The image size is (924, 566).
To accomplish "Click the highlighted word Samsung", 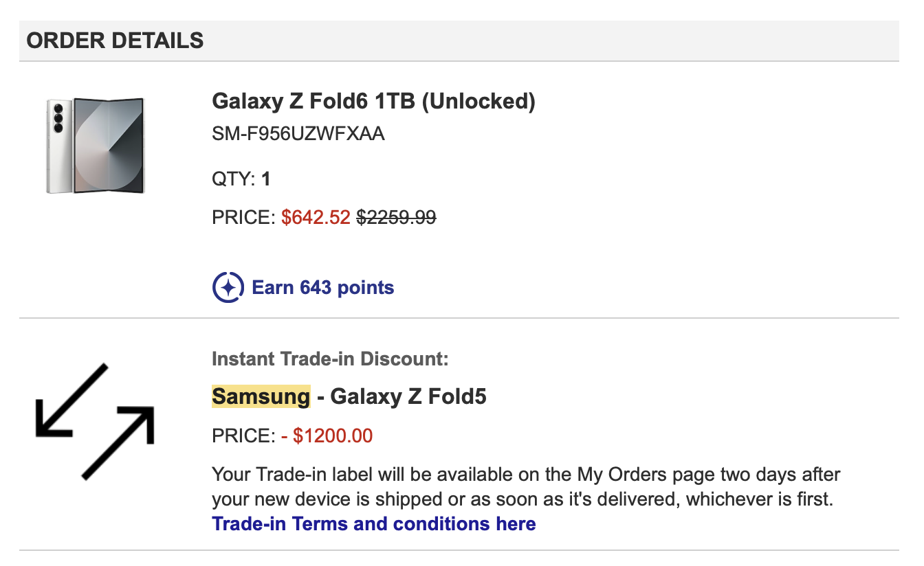I will pyautogui.click(x=261, y=396).
